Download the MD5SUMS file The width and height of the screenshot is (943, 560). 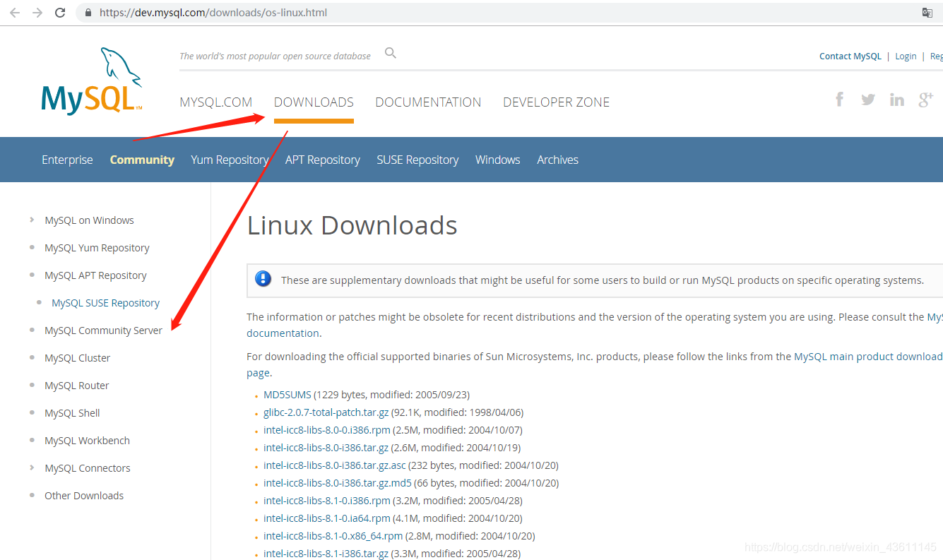coord(287,395)
